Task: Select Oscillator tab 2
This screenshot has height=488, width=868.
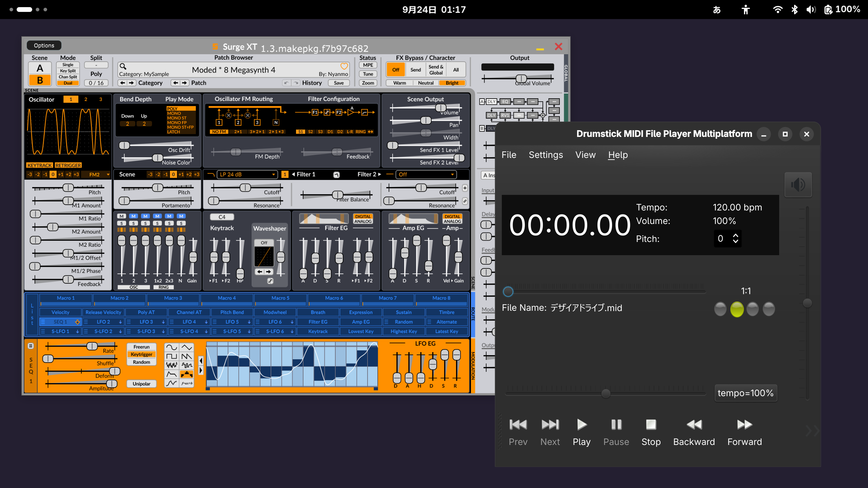Action: tap(86, 99)
